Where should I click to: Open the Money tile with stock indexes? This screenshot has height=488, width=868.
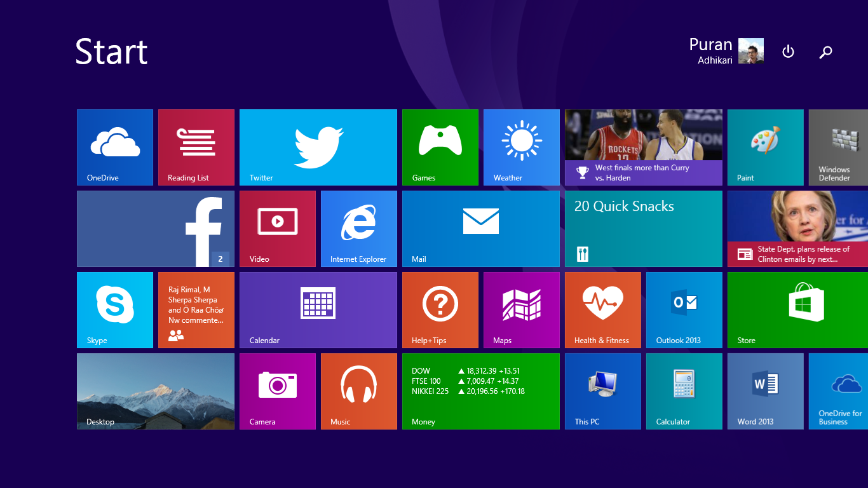pos(481,391)
